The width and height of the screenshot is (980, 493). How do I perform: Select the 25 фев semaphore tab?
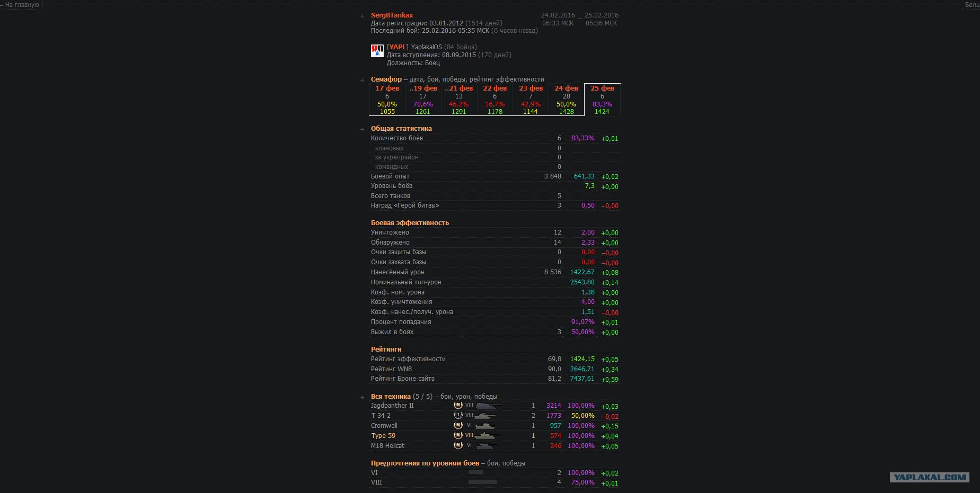click(602, 100)
